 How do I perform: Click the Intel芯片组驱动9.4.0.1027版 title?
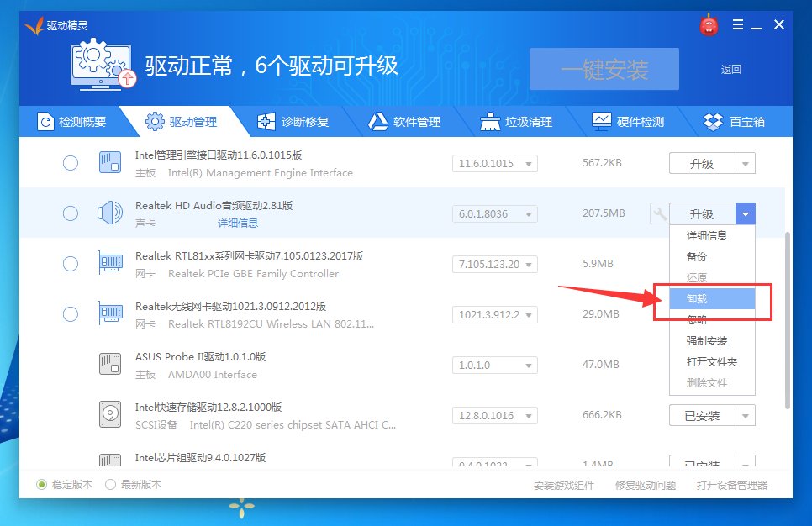(x=200, y=458)
